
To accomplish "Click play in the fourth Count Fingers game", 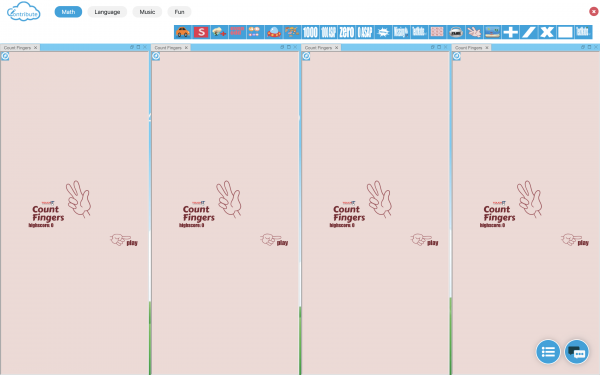I will (583, 243).
